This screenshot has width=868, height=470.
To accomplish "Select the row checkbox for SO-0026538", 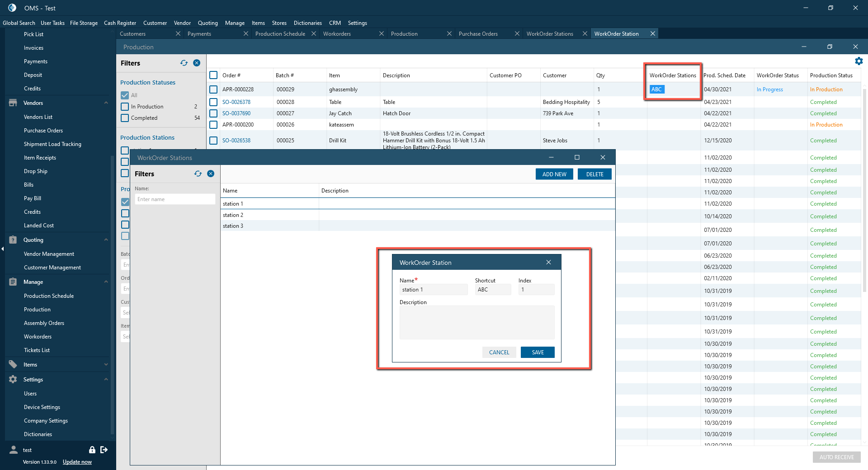I will 213,141.
